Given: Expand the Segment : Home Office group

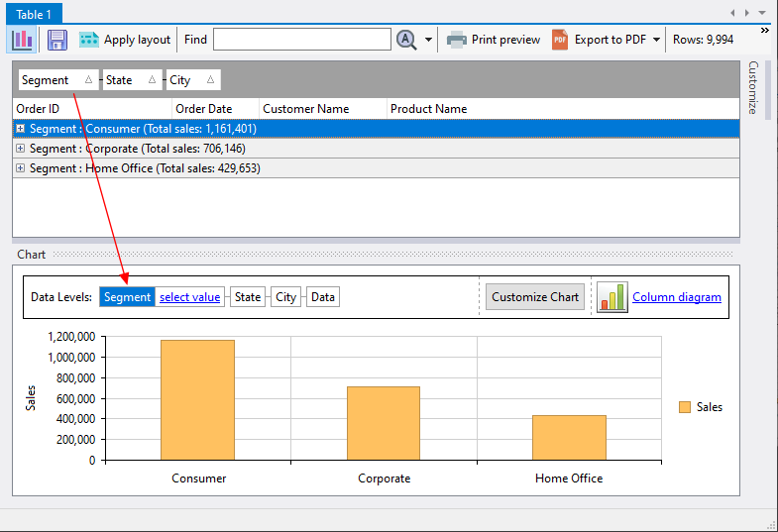Looking at the screenshot, I should (21, 168).
